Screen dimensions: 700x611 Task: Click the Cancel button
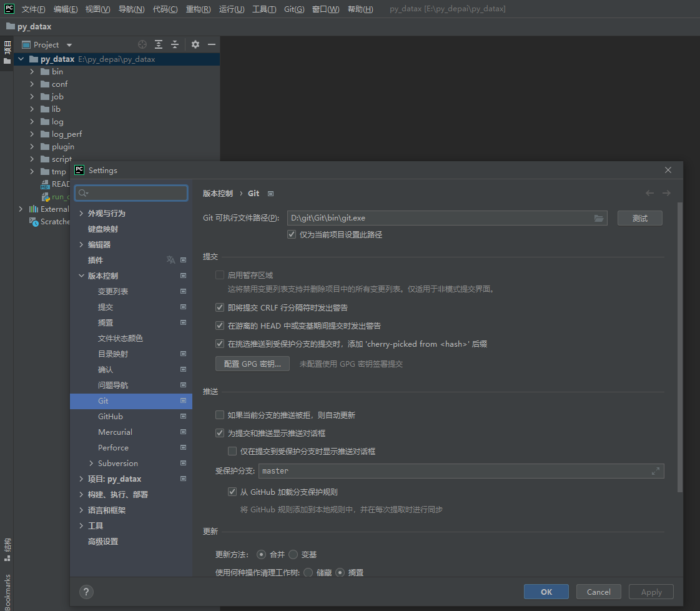(598, 592)
